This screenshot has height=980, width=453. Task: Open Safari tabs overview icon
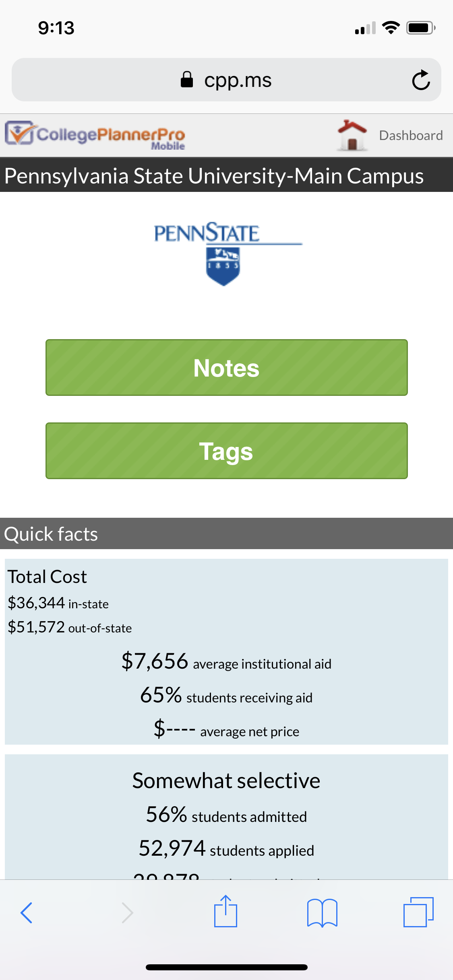click(x=418, y=912)
